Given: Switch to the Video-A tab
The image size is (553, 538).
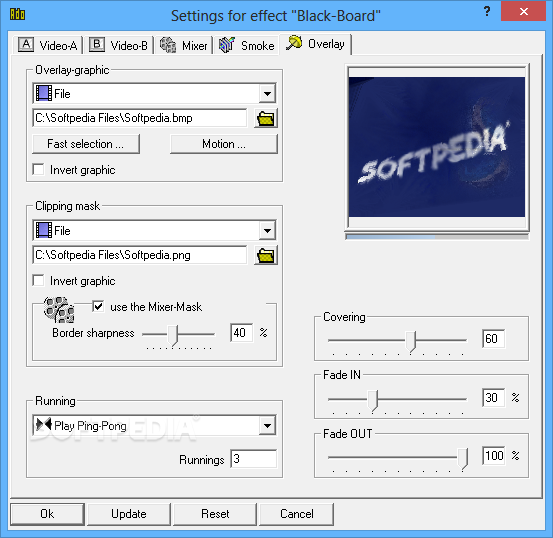Looking at the screenshot, I should pos(48,45).
